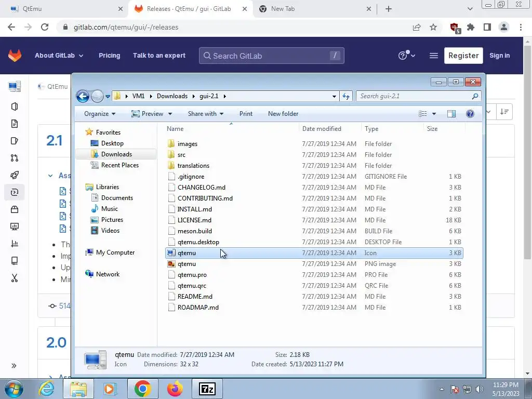Select Network in navigation pane
Viewport: 532px width, 399px height.
[x=108, y=274]
